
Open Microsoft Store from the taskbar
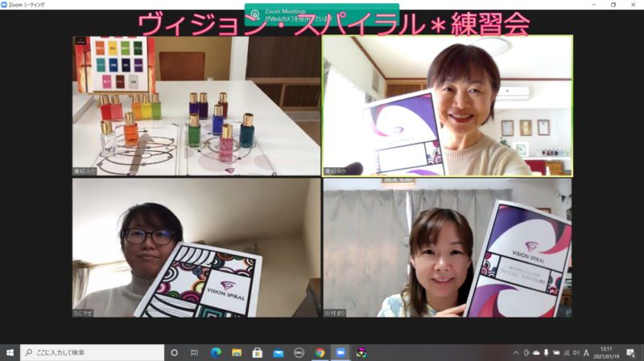(258, 352)
